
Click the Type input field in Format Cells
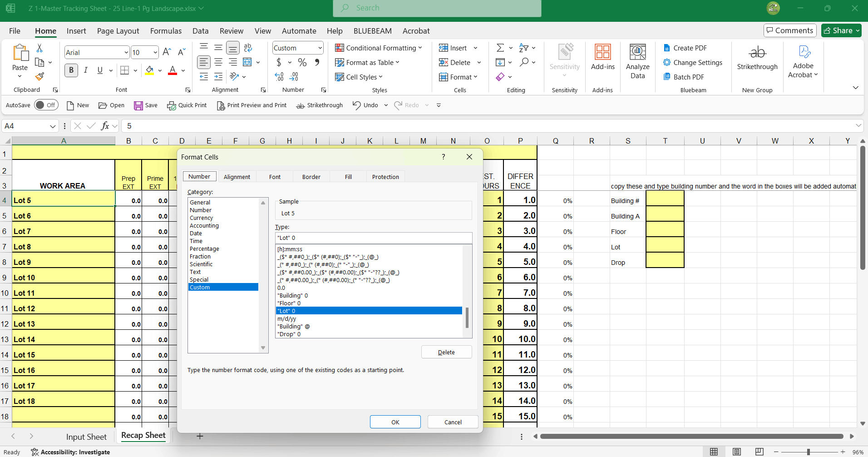pos(374,238)
